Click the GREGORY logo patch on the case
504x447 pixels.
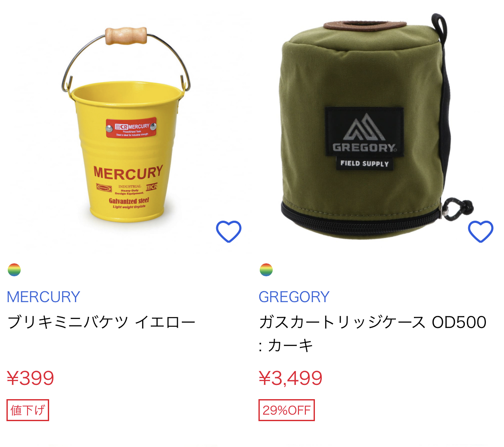[x=364, y=131]
